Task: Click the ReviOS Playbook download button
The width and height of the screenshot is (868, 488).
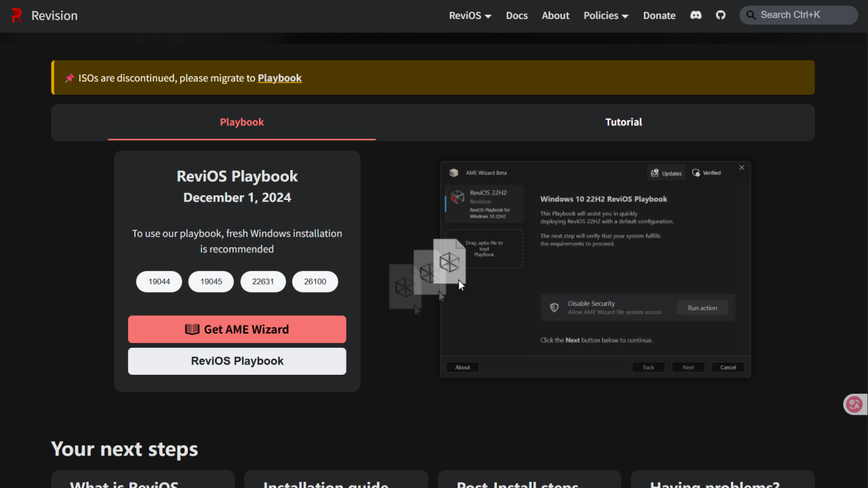Action: (237, 361)
